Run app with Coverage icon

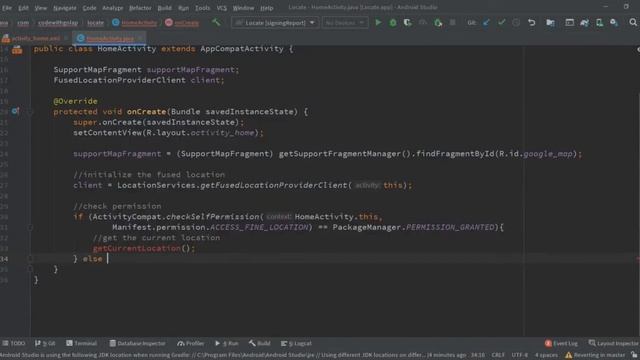pyautogui.click(x=407, y=22)
